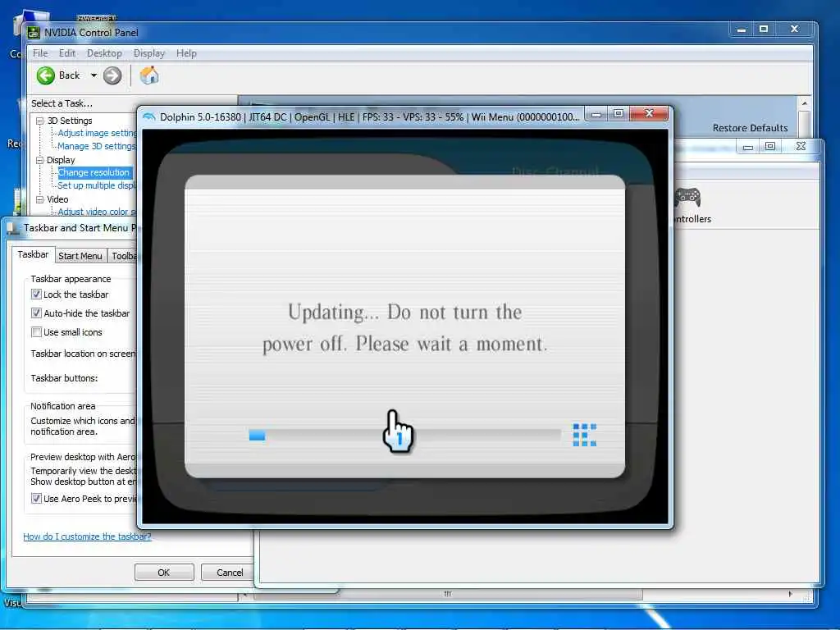
Task: Toggle the Lock the taskbar checkbox
Action: pos(36,294)
